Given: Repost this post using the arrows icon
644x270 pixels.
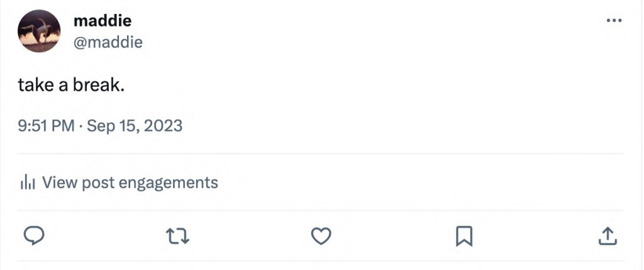Looking at the screenshot, I should point(177,237).
